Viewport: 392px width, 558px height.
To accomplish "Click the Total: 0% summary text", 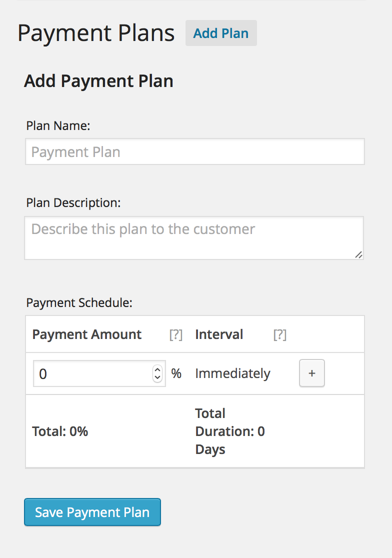I will click(60, 431).
